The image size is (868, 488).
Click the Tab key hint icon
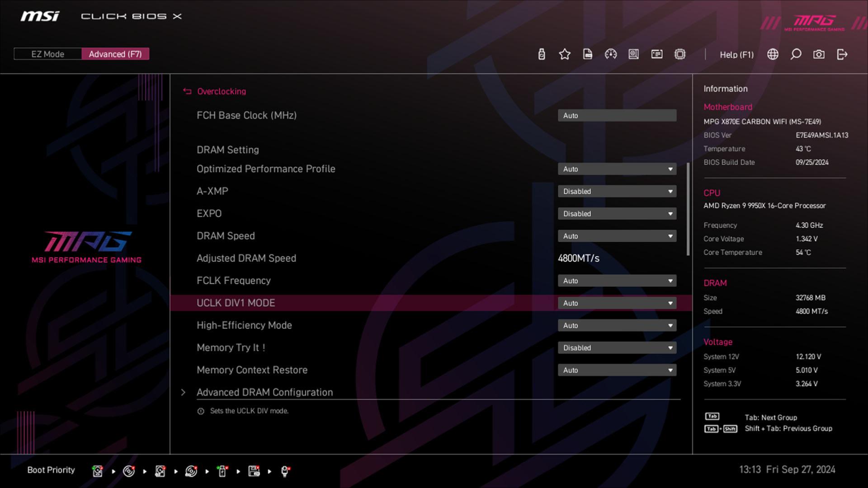[712, 416]
